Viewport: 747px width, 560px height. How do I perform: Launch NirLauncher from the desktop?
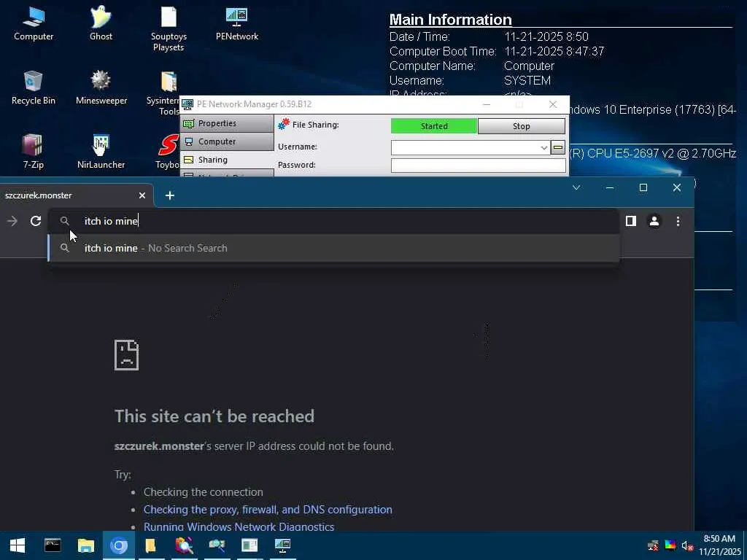(x=101, y=152)
